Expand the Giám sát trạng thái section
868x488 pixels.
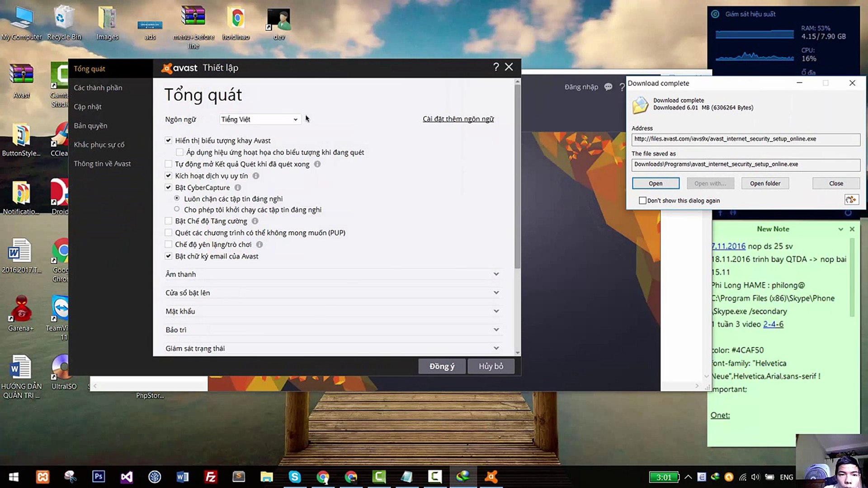click(333, 348)
